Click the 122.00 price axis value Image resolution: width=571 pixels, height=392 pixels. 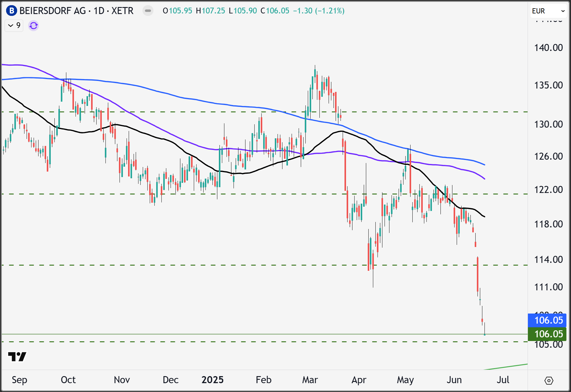coord(548,190)
